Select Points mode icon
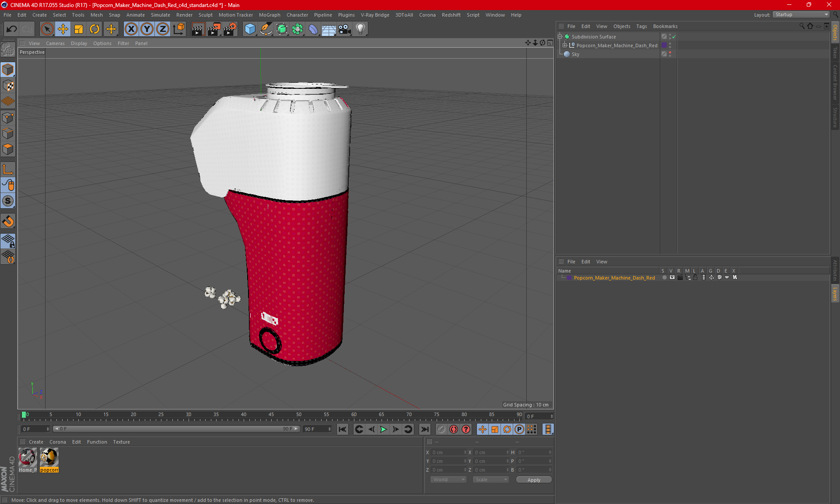This screenshot has height=504, width=840. coord(8,118)
